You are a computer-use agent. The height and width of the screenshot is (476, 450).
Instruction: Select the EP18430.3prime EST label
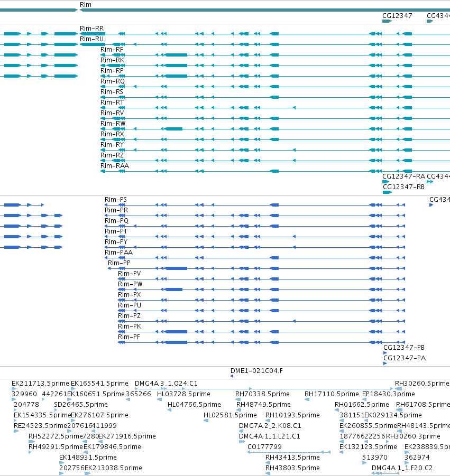pos(388,394)
